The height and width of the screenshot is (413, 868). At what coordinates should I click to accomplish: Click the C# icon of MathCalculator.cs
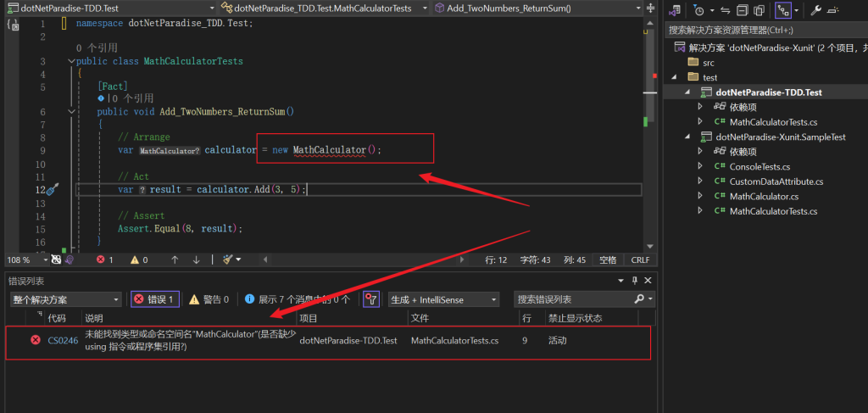point(720,196)
